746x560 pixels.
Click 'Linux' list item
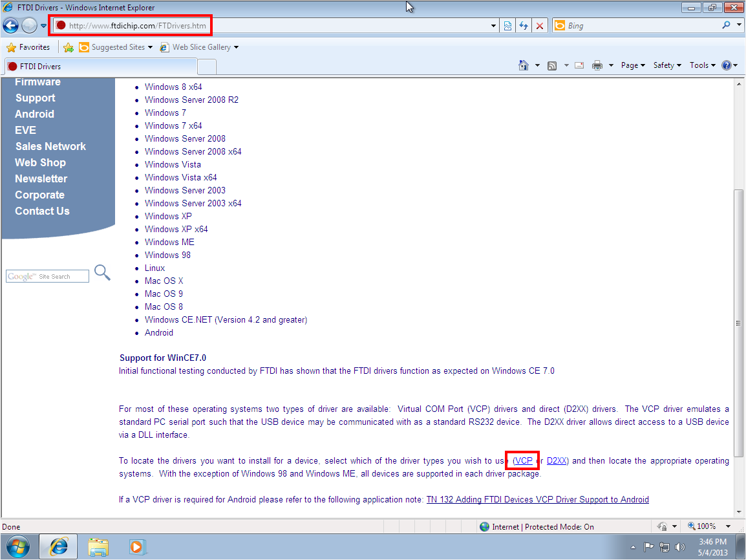coord(155,268)
